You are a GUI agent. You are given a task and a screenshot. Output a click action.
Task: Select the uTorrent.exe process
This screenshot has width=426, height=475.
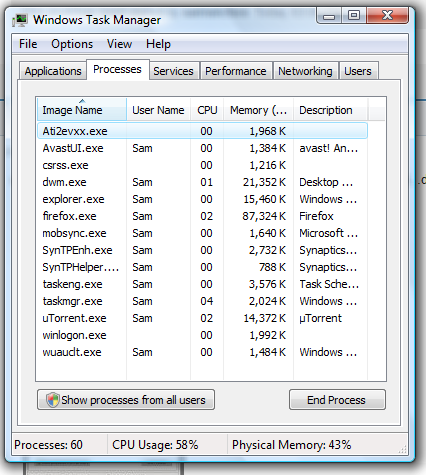coord(202,318)
